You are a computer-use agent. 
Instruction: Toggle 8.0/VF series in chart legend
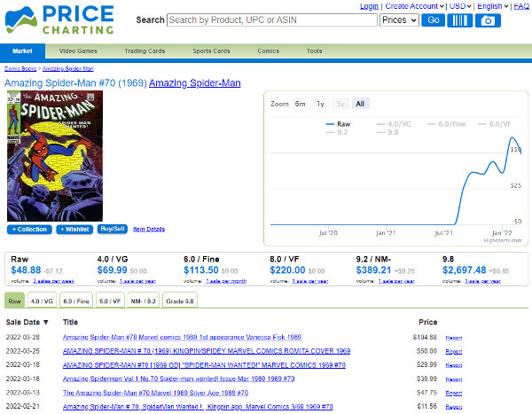495,124
